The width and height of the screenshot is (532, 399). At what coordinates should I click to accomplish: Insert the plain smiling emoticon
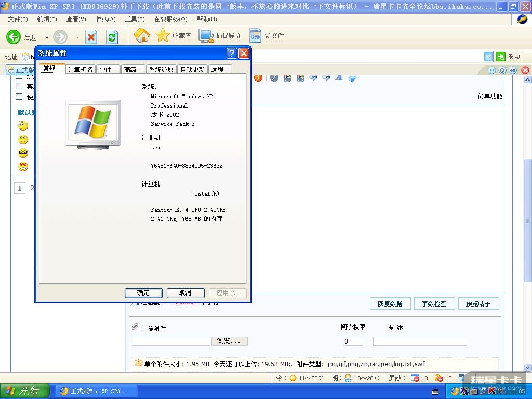[23, 139]
